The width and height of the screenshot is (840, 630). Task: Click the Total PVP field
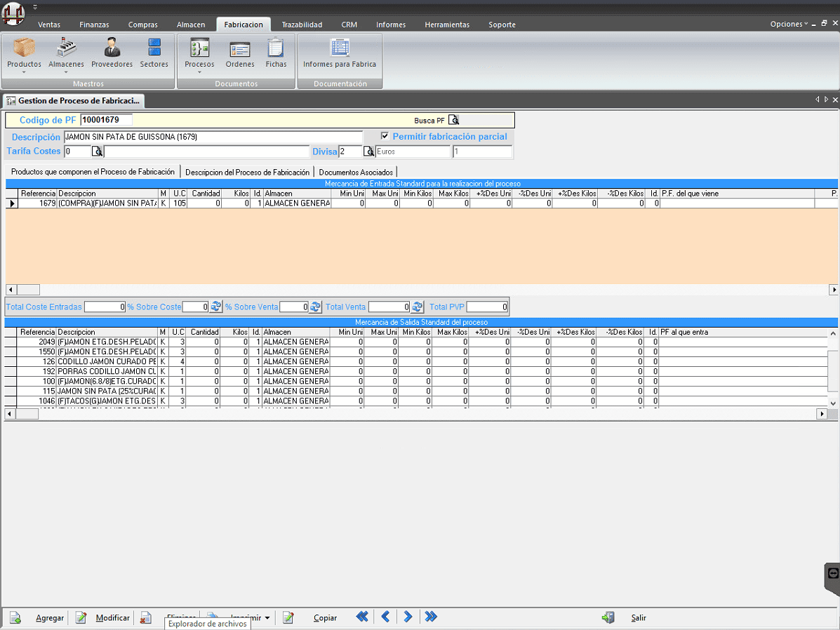[x=487, y=307]
